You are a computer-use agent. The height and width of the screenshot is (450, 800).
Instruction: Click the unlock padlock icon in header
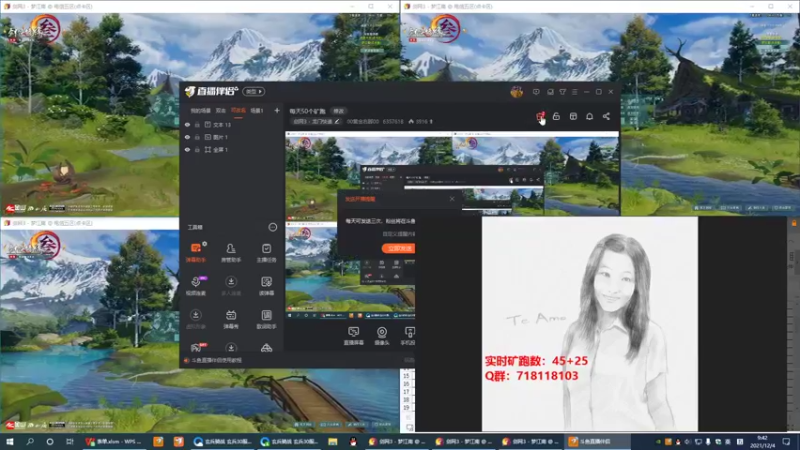[x=556, y=116]
